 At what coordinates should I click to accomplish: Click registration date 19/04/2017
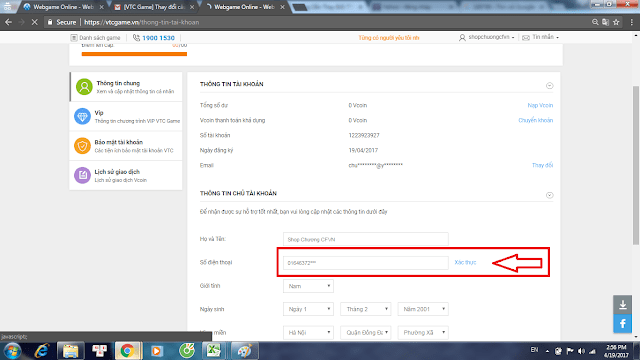(x=363, y=150)
